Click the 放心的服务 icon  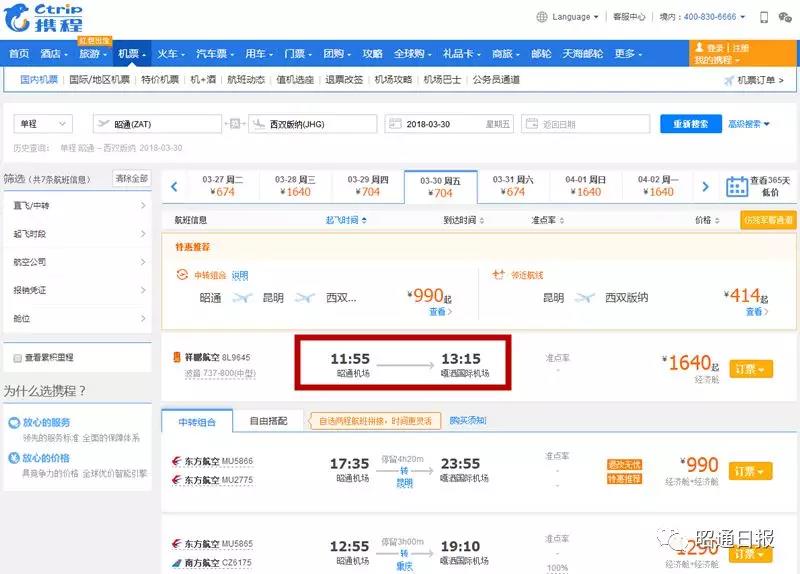point(14,422)
